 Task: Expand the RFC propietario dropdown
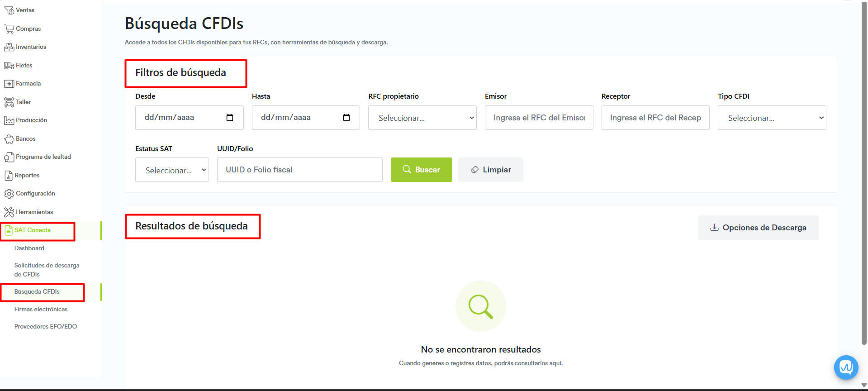422,118
